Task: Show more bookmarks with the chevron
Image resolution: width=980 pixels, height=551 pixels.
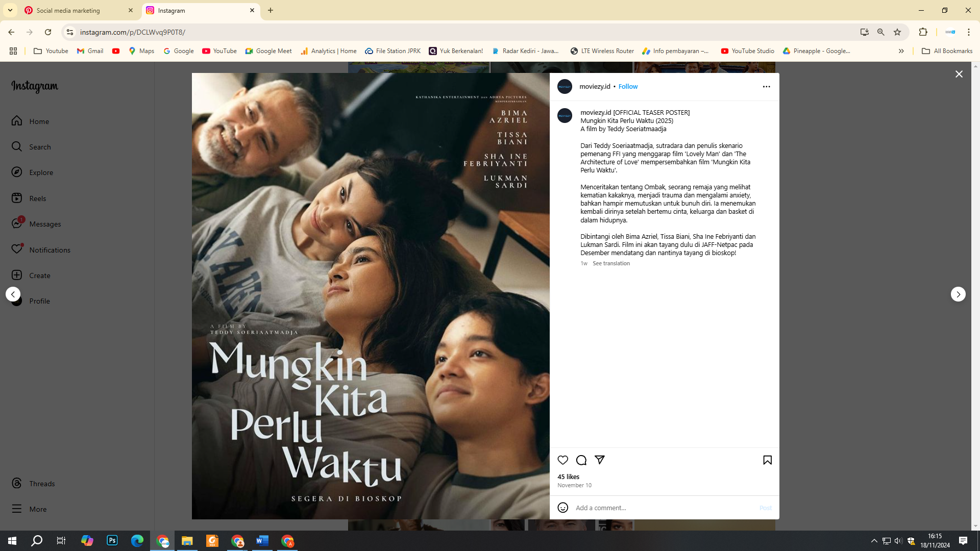Action: click(x=901, y=51)
